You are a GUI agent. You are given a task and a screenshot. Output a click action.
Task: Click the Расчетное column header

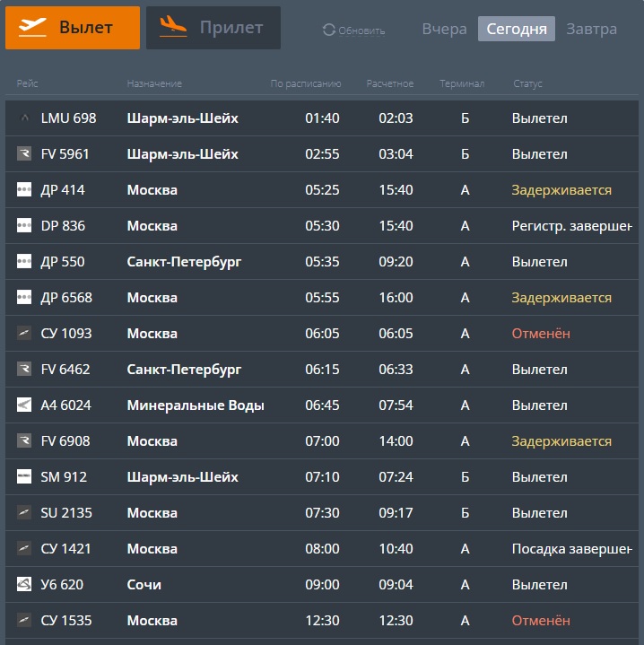[x=390, y=83]
